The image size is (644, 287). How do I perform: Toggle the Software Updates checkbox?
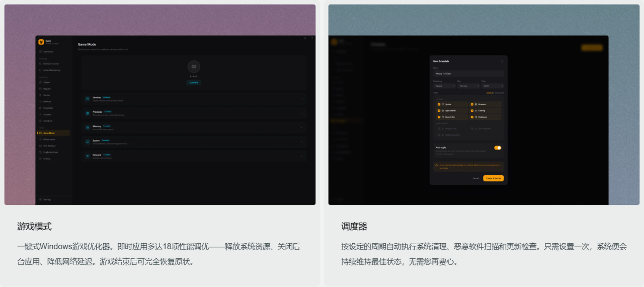439,135
